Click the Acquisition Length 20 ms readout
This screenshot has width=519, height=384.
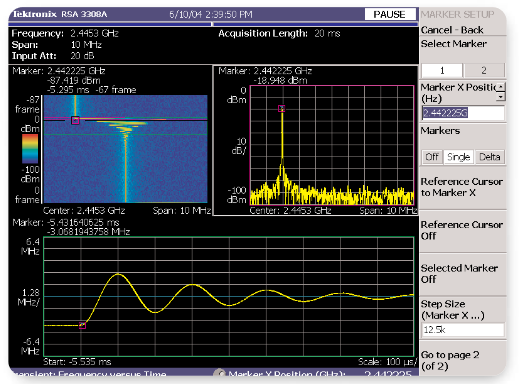tap(279, 33)
